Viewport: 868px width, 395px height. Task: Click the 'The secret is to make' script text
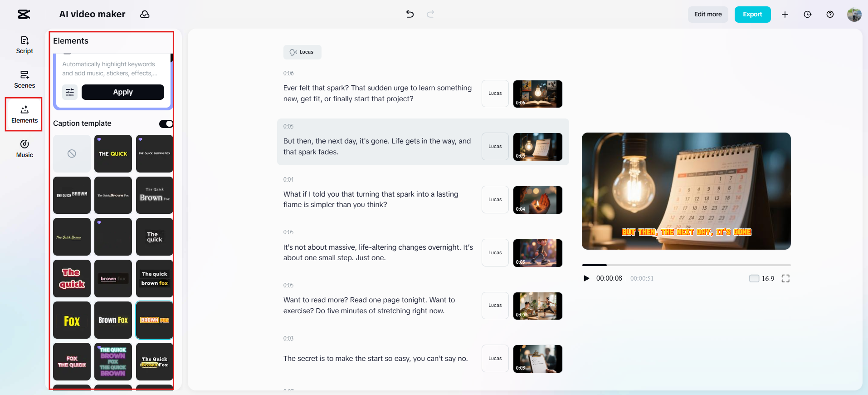pos(375,359)
